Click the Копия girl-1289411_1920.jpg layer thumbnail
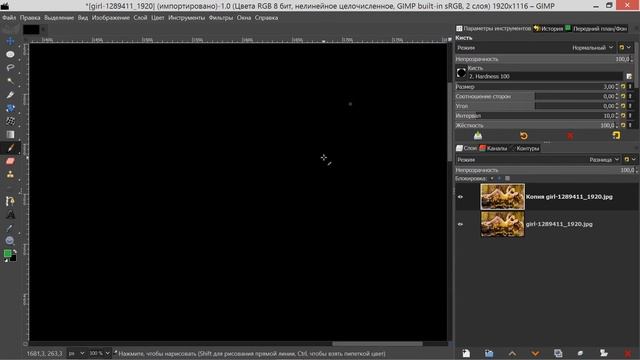The width and height of the screenshot is (640, 360). [x=502, y=197]
